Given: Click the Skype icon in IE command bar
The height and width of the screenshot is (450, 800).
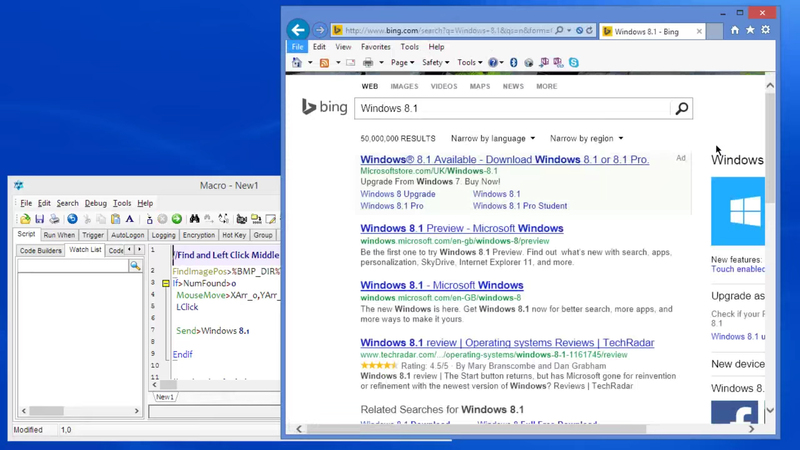Looking at the screenshot, I should tap(573, 62).
